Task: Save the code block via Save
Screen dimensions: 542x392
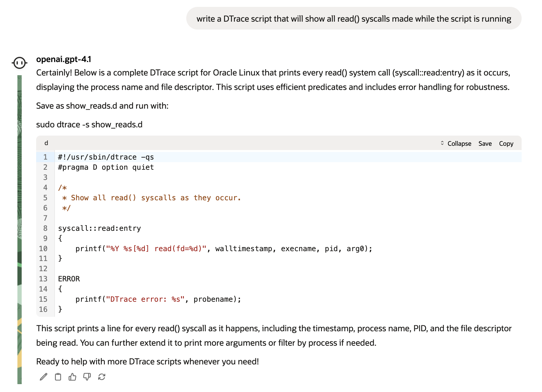Action: point(485,143)
